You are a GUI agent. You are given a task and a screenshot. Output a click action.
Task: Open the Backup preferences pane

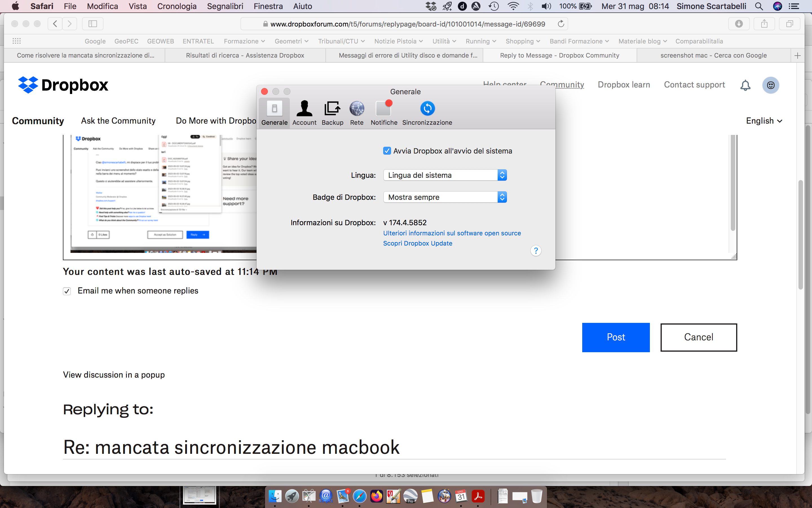332,113
